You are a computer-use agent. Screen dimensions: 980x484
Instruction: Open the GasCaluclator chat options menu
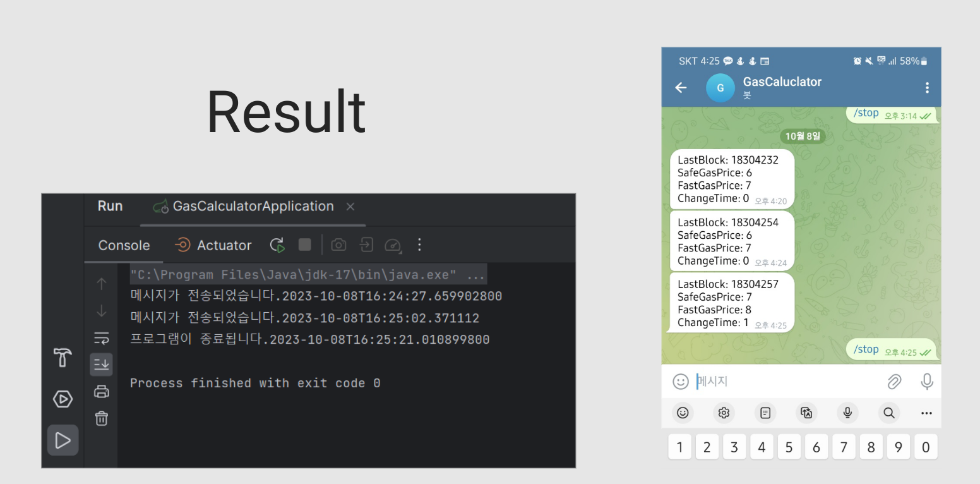(927, 88)
